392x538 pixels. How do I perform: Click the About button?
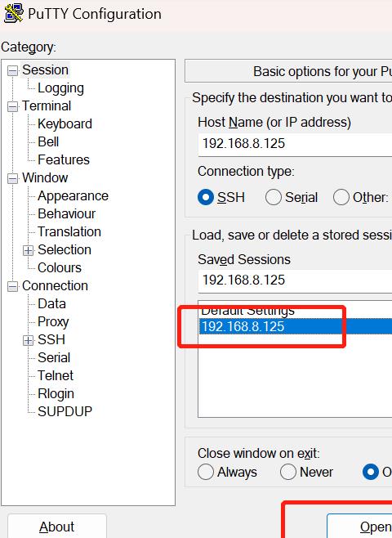tap(57, 527)
